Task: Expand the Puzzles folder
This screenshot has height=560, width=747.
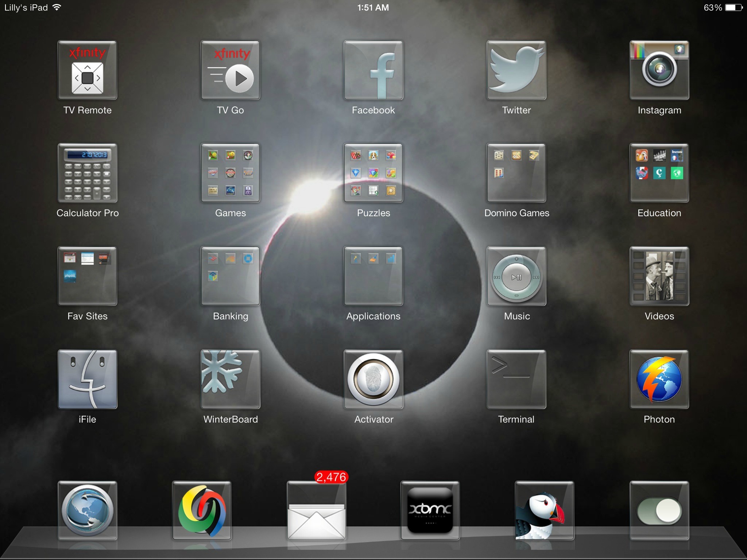Action: [373, 173]
